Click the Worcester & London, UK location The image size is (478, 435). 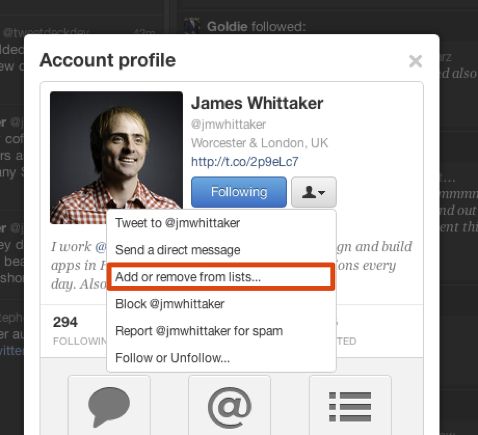tap(259, 143)
